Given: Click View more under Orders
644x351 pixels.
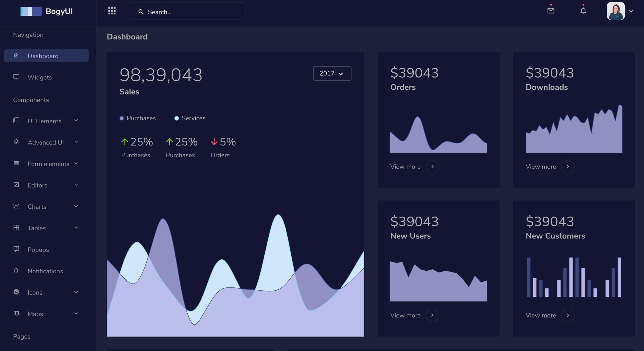Looking at the screenshot, I should point(405,167).
